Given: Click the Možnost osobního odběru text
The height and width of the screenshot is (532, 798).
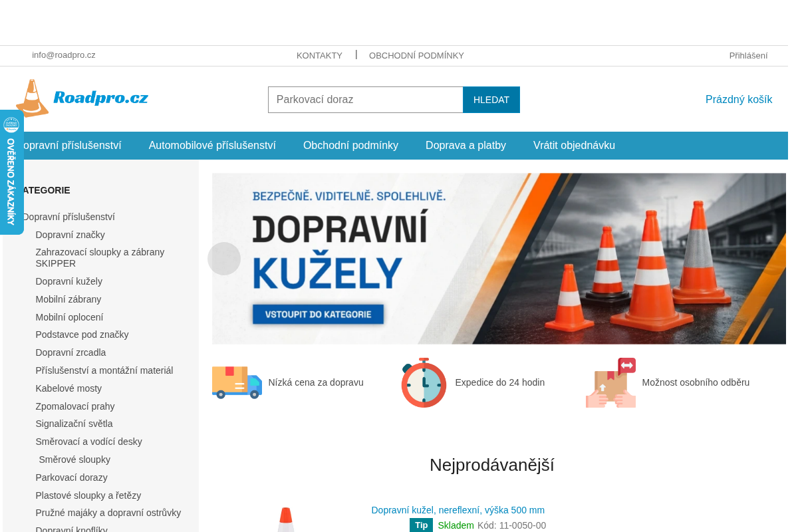Looking at the screenshot, I should [x=696, y=382].
